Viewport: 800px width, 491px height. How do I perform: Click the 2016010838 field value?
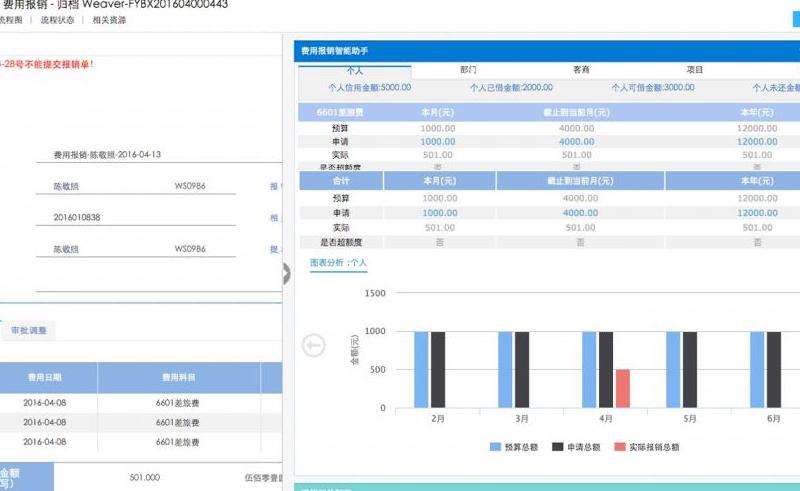(77, 217)
